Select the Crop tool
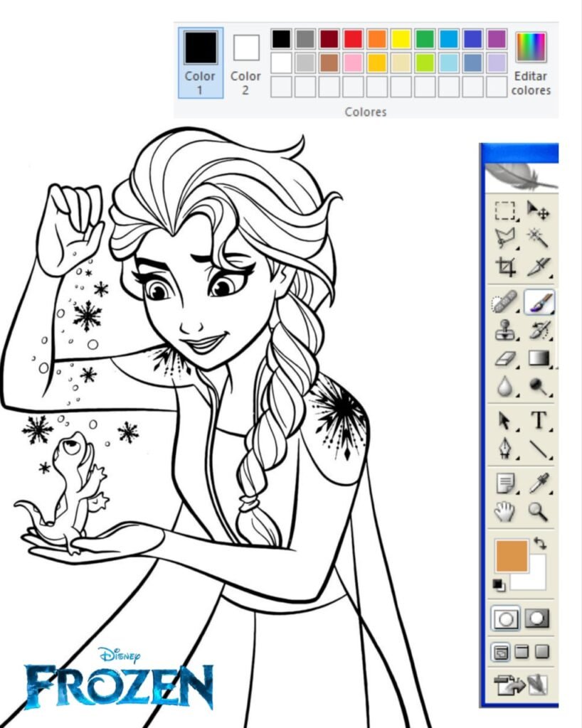The width and height of the screenshot is (582, 728). click(x=505, y=267)
